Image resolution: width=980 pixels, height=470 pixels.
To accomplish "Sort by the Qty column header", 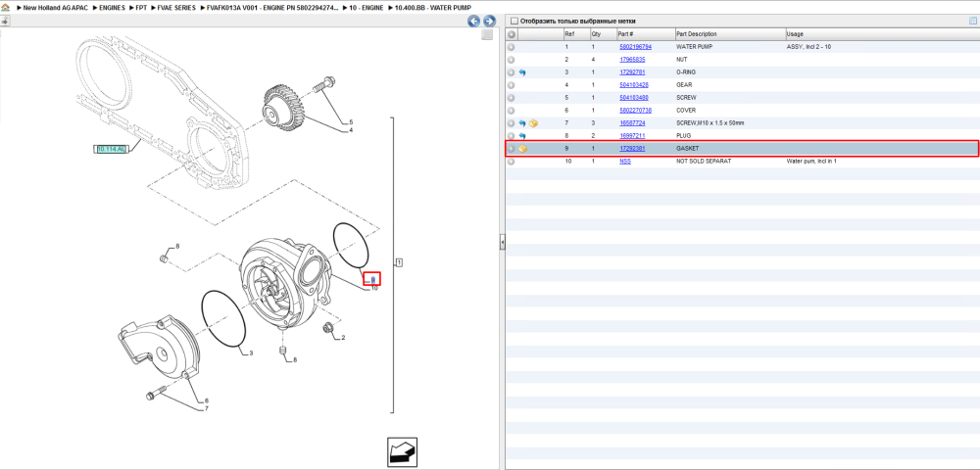I will [x=603, y=33].
